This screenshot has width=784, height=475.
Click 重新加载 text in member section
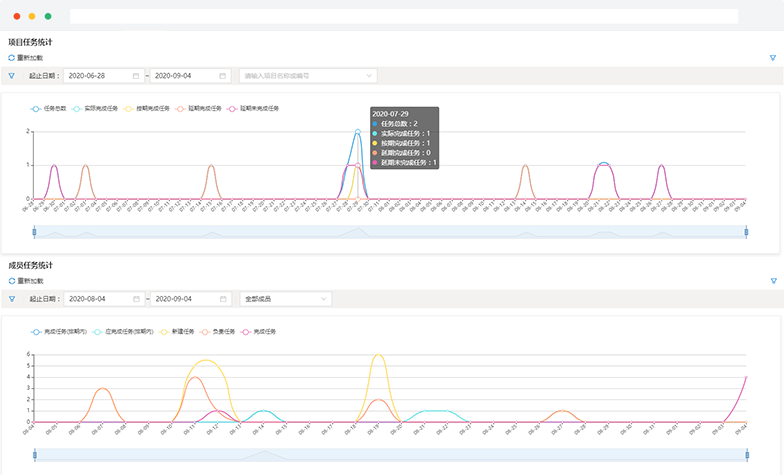[30, 281]
